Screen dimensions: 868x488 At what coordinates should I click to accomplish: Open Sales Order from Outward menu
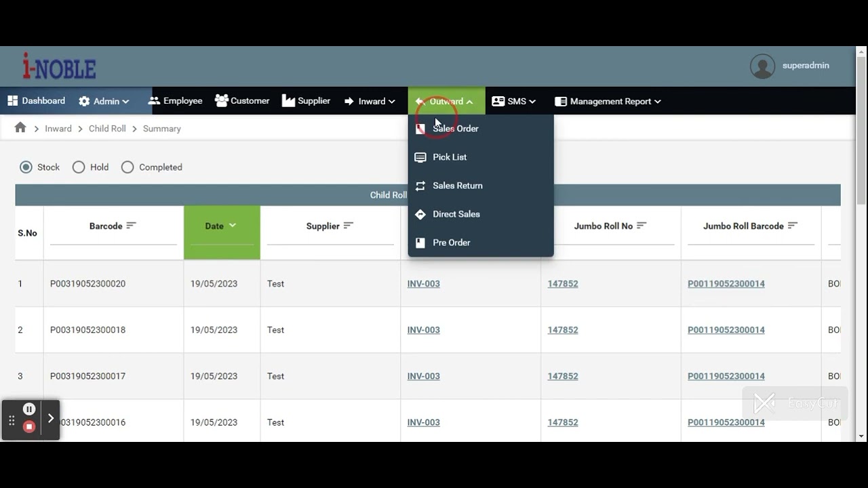(x=481, y=129)
